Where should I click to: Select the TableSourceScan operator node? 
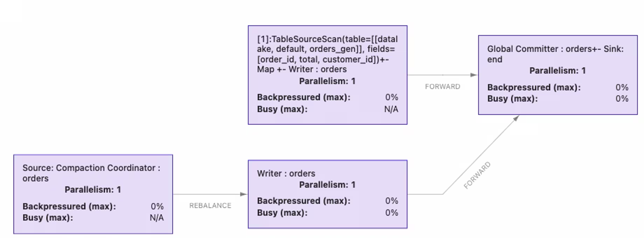click(x=328, y=75)
